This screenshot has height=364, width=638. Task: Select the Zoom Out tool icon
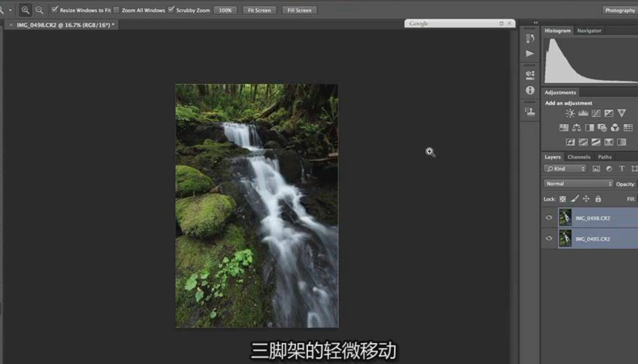[39, 10]
